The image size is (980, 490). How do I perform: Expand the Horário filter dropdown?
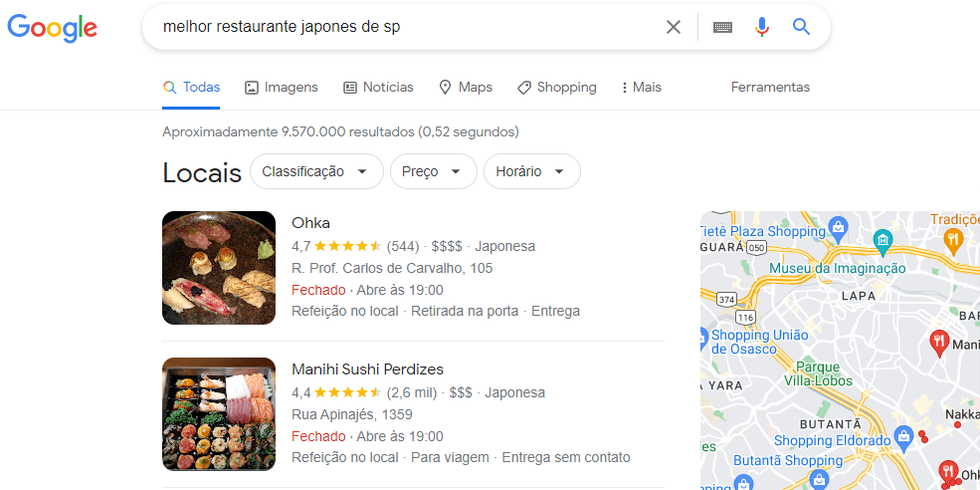[532, 171]
